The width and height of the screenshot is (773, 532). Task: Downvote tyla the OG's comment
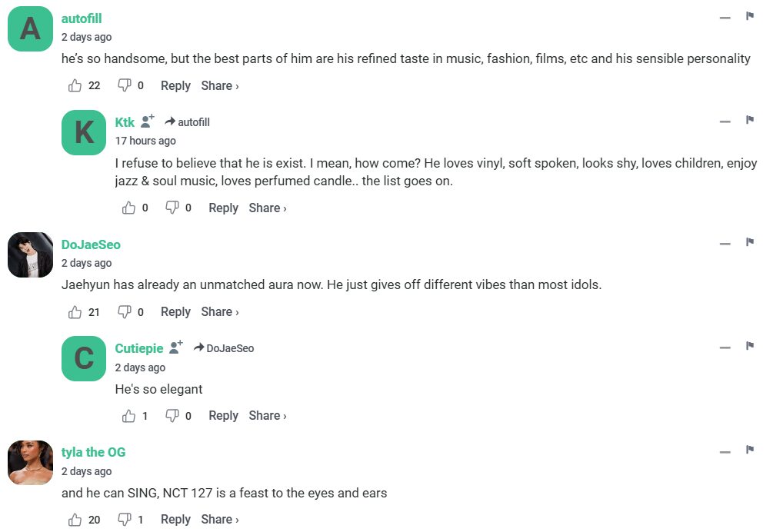tap(124, 520)
